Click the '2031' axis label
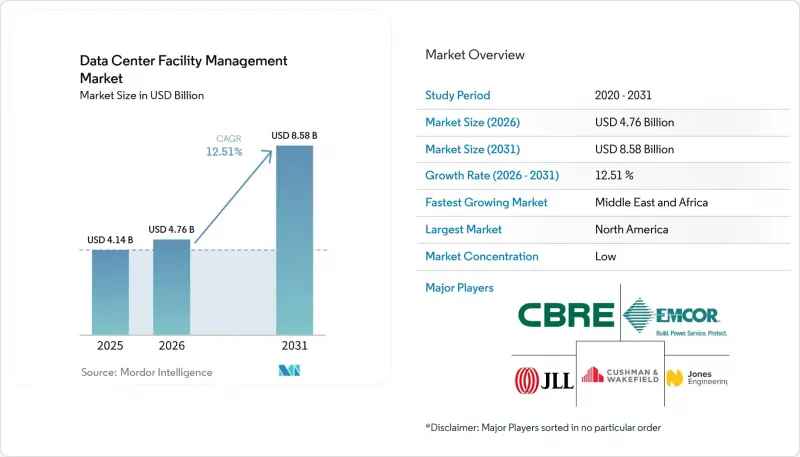 294,346
